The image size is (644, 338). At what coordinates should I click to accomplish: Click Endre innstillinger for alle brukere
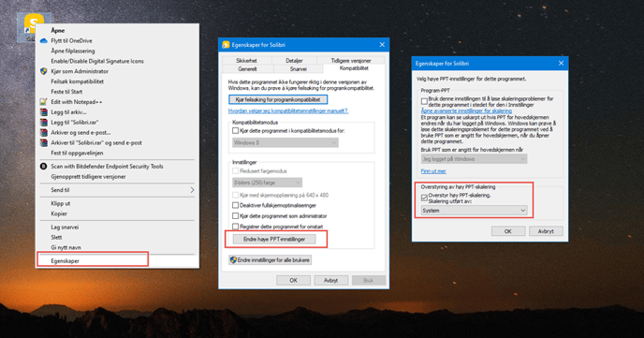tap(270, 260)
